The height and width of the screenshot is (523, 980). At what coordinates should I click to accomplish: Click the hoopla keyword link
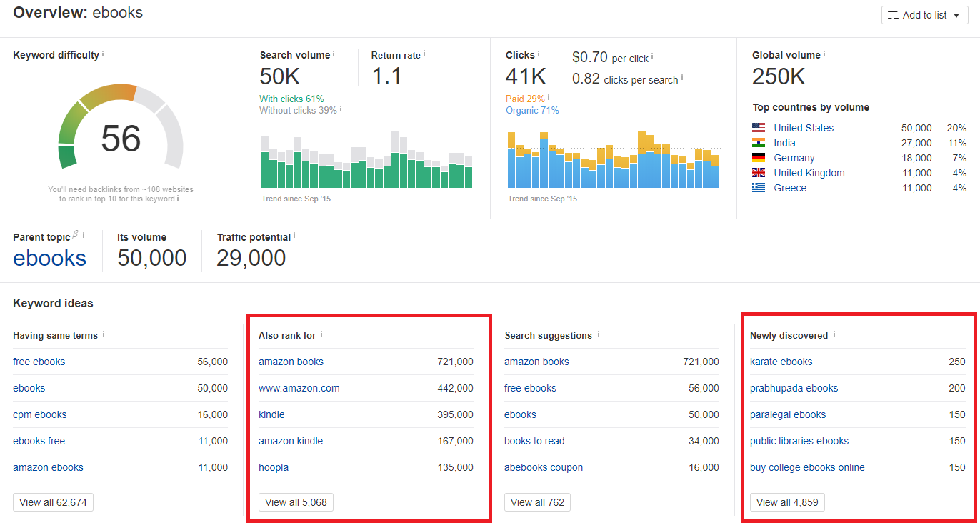[x=274, y=467]
